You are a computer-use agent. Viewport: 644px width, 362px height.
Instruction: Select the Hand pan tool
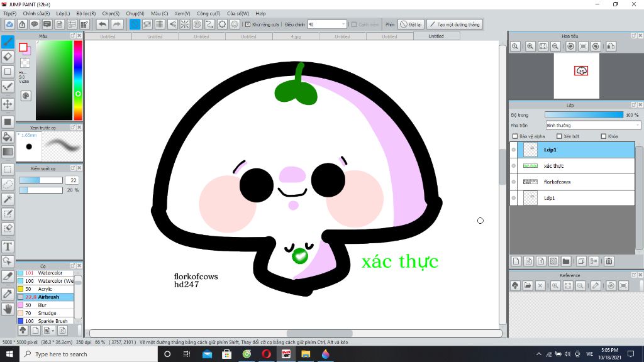(x=8, y=309)
